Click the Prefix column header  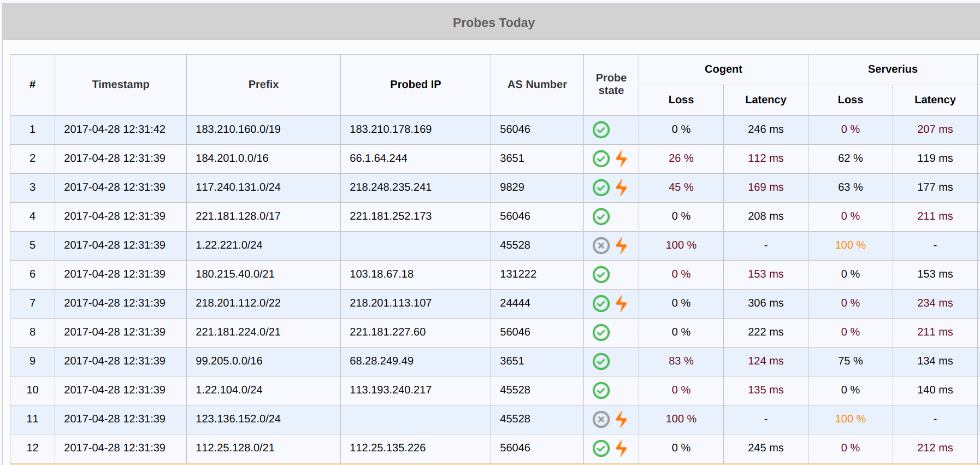(x=263, y=84)
